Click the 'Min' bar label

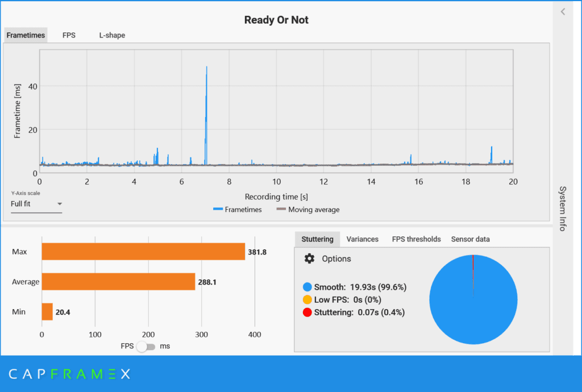(19, 312)
